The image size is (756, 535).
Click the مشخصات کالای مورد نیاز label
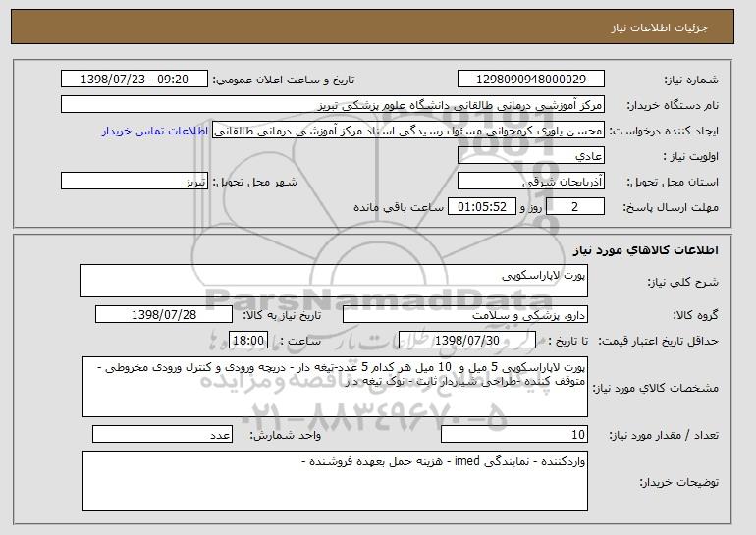pyautogui.click(x=655, y=388)
